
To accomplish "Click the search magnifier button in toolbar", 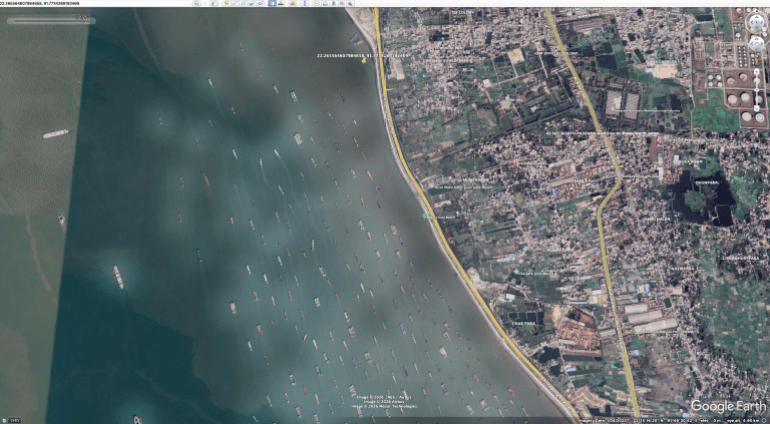I will (x=196, y=3).
